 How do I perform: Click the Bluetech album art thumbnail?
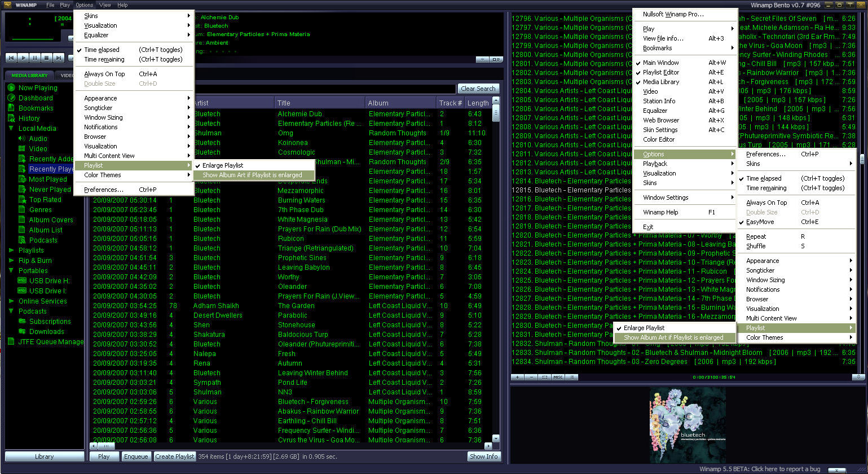click(688, 424)
